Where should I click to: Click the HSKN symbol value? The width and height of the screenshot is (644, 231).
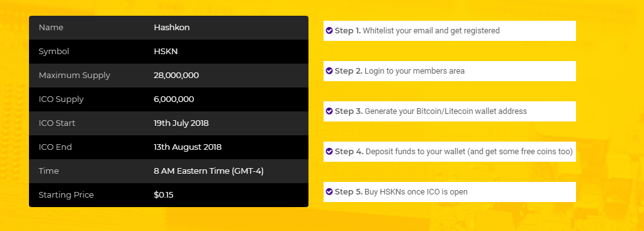click(x=166, y=52)
